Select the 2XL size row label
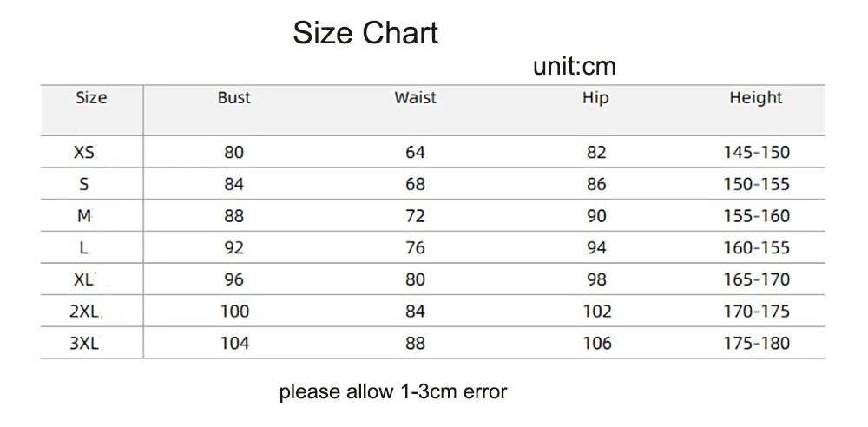The height and width of the screenshot is (427, 868). [84, 311]
